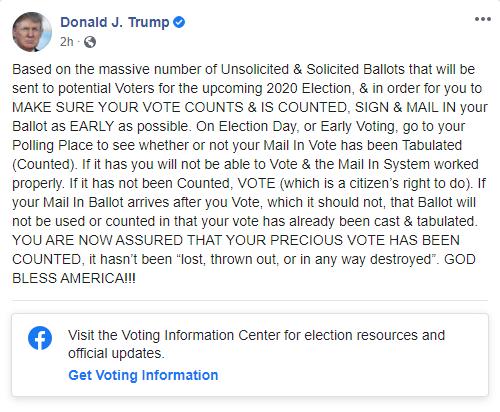Click the globe public audience icon

coord(90,42)
